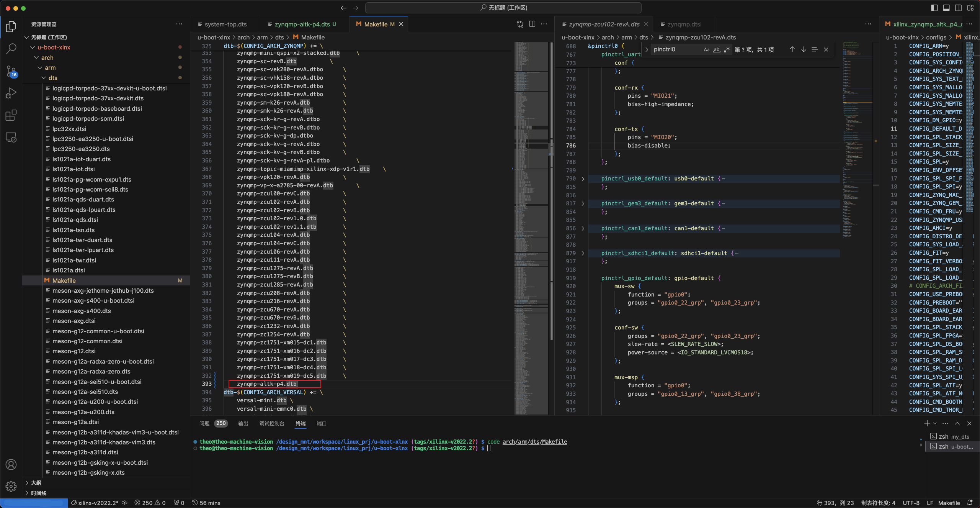Toggle Match Case in find widget
The height and width of the screenshot is (508, 980).
(707, 49)
